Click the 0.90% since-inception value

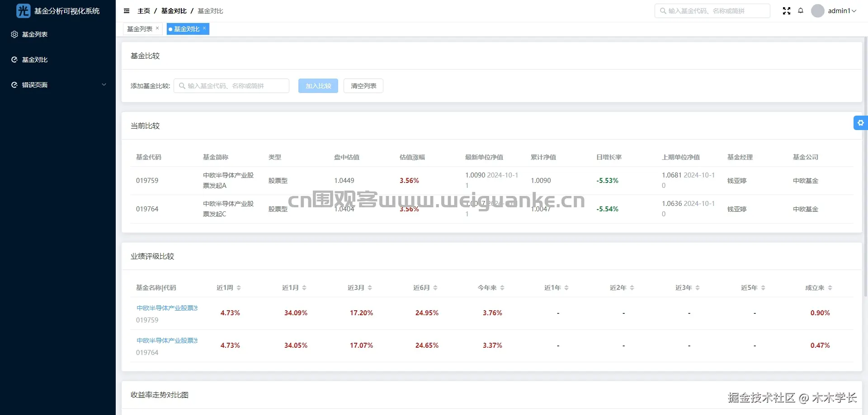[820, 313]
